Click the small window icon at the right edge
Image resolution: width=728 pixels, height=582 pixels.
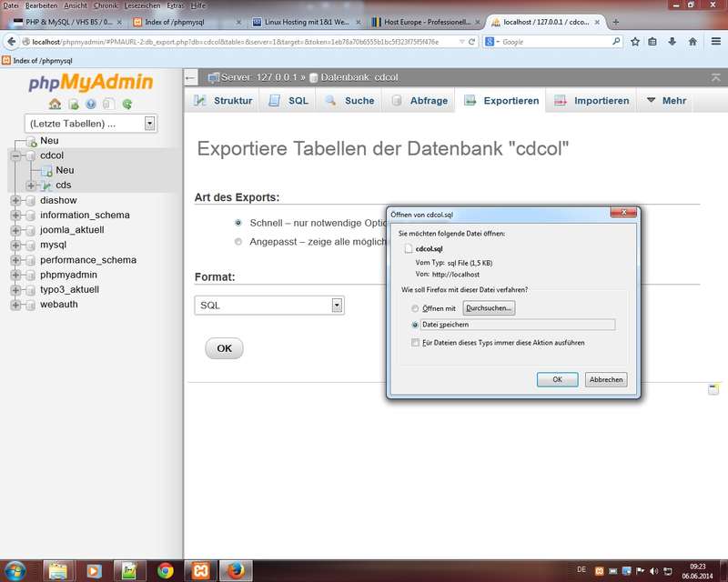[713, 389]
